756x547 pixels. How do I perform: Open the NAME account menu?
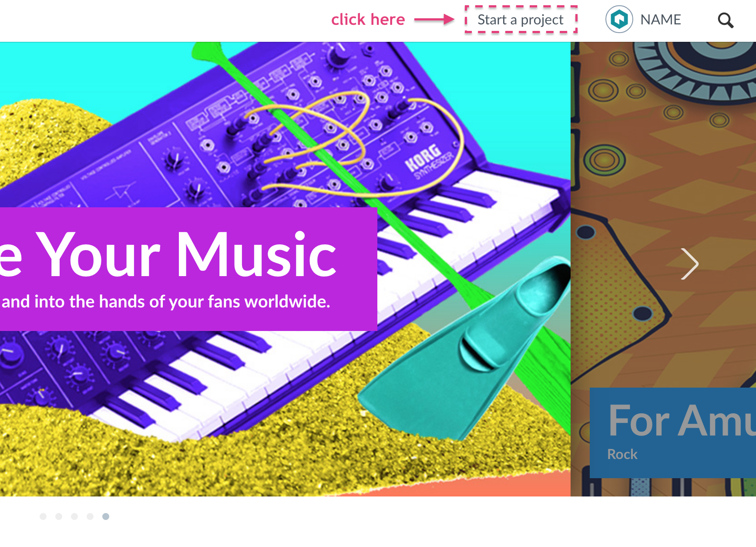point(660,20)
